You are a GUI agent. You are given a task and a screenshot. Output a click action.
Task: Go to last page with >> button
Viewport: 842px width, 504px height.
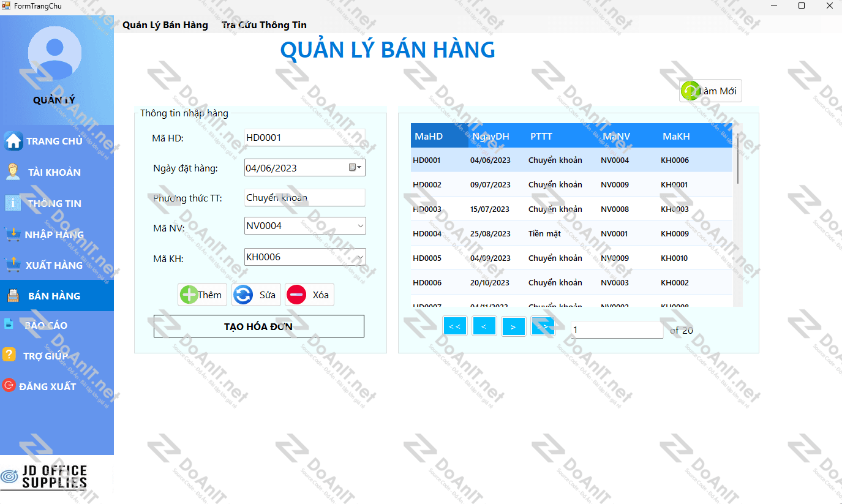point(543,326)
